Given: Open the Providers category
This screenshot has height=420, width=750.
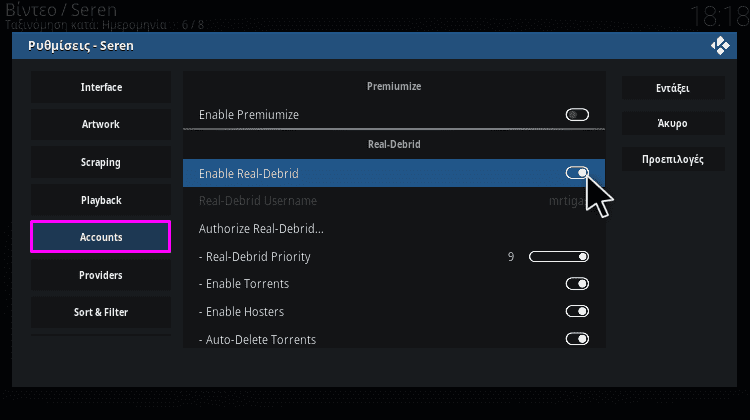Looking at the screenshot, I should point(101,275).
